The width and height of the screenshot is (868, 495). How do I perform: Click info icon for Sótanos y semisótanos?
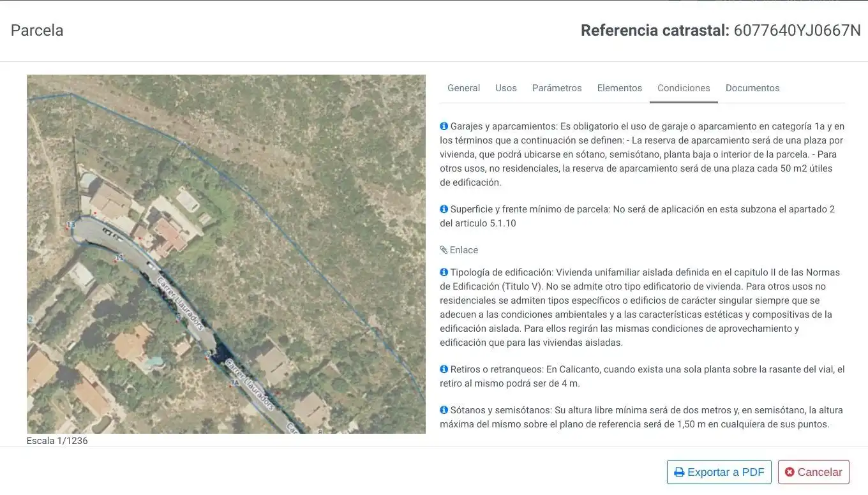444,410
